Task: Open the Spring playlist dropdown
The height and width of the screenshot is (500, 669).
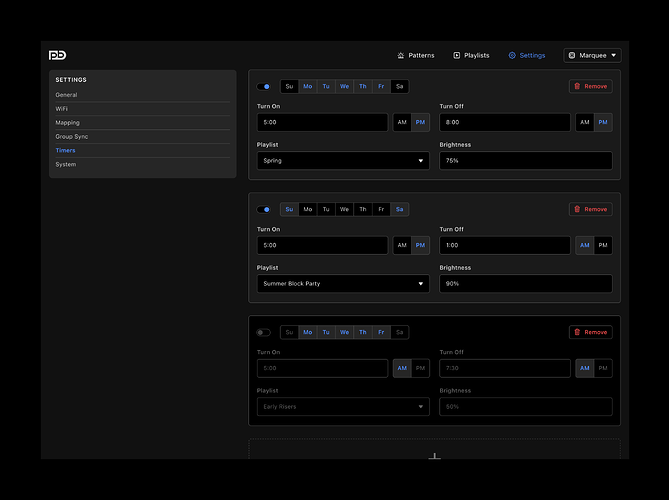Action: (343, 160)
